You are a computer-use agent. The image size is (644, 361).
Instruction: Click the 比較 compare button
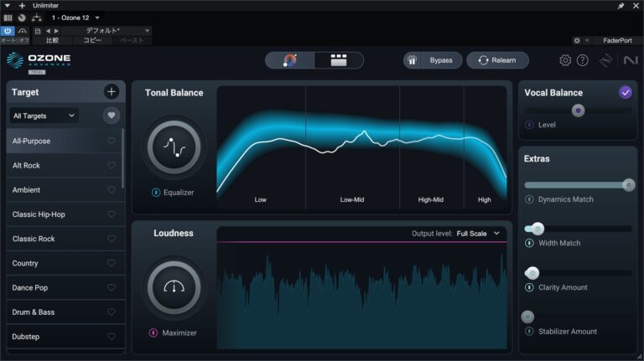[x=52, y=40]
